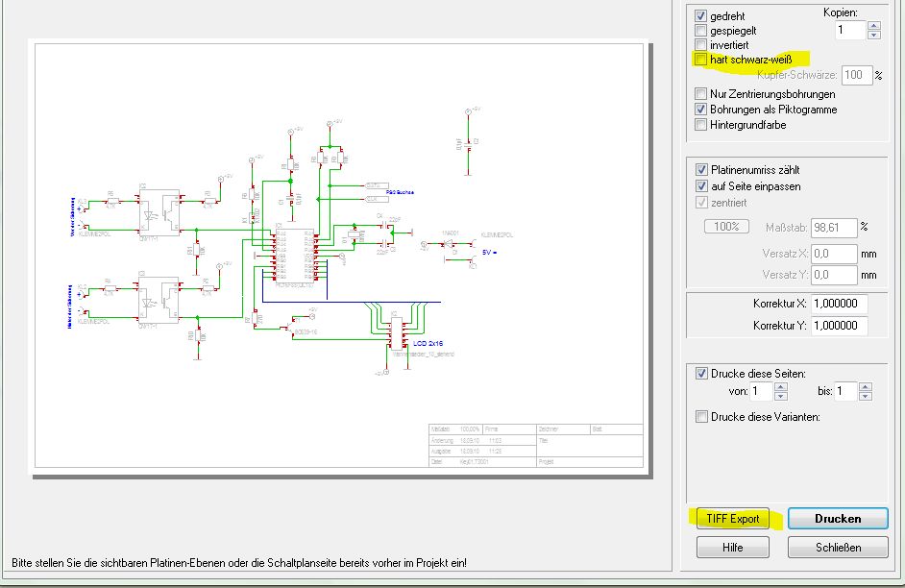Focus the Kopien input field
Screen dimensions: 905x588
click(851, 30)
